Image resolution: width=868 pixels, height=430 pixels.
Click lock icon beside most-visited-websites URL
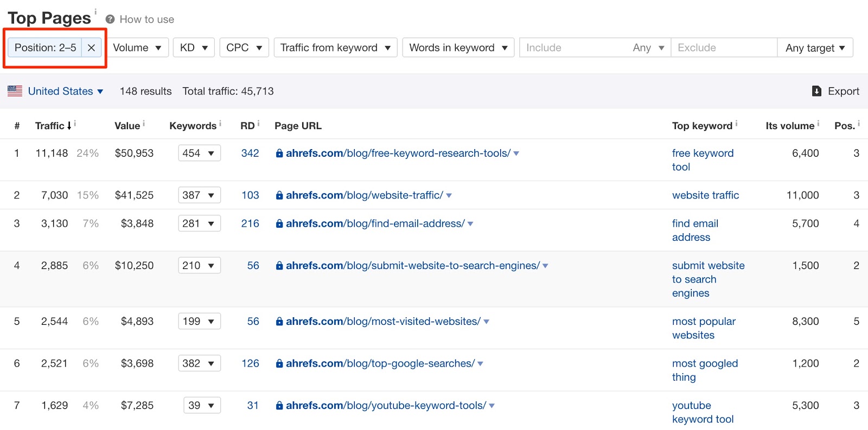(279, 322)
